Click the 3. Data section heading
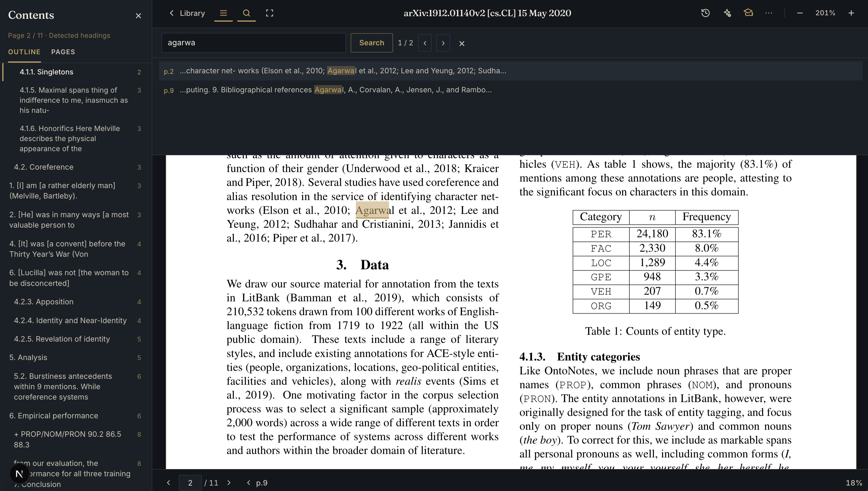 click(362, 265)
